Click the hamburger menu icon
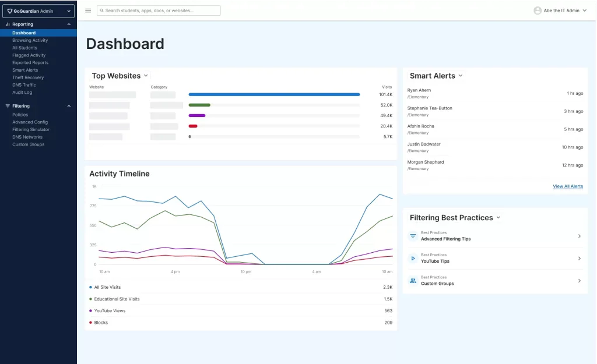597x364 pixels. coord(88,10)
